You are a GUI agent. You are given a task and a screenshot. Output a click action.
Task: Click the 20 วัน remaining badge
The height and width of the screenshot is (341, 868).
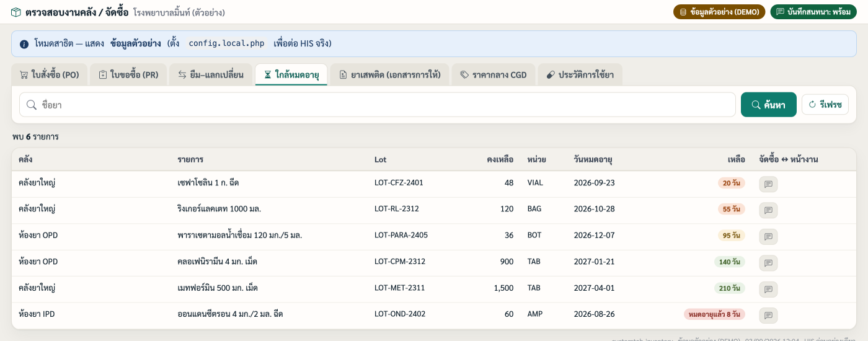pos(731,184)
